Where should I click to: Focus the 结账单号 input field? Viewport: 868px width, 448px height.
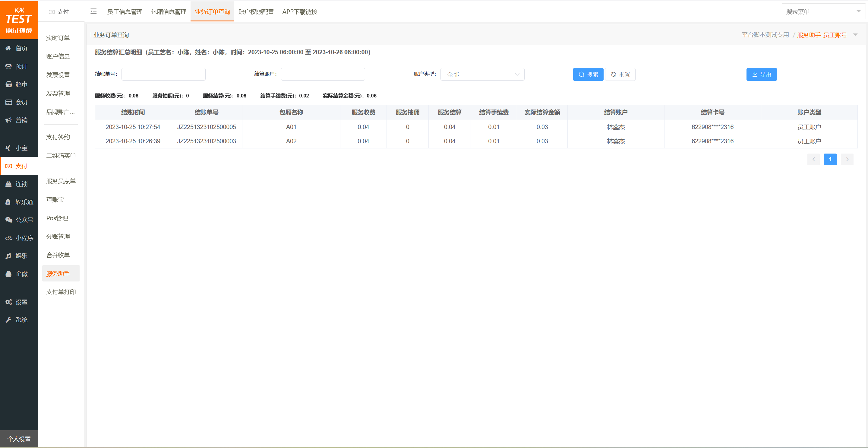[163, 74]
